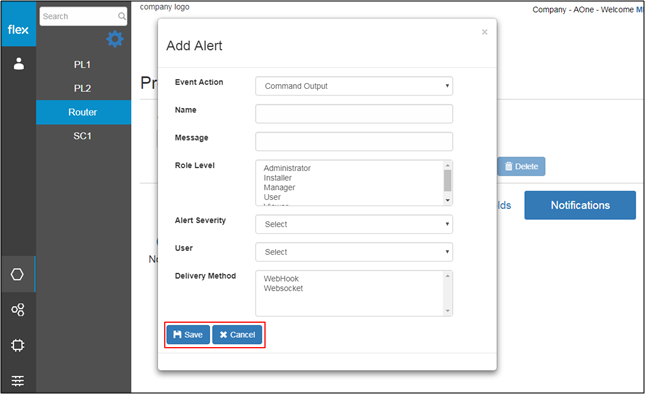This screenshot has height=394, width=645.
Task: Click the blue settings gear icon
Action: coord(115,39)
